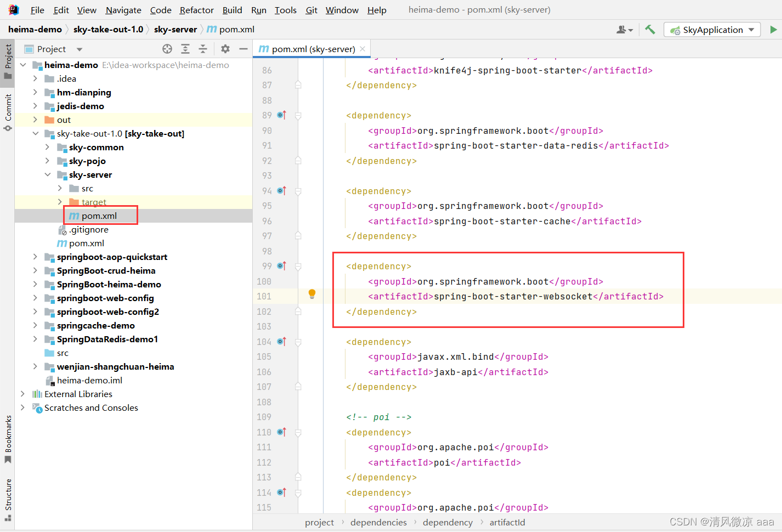Click 'artifactId' in bottom breadcrumb

coord(507,522)
